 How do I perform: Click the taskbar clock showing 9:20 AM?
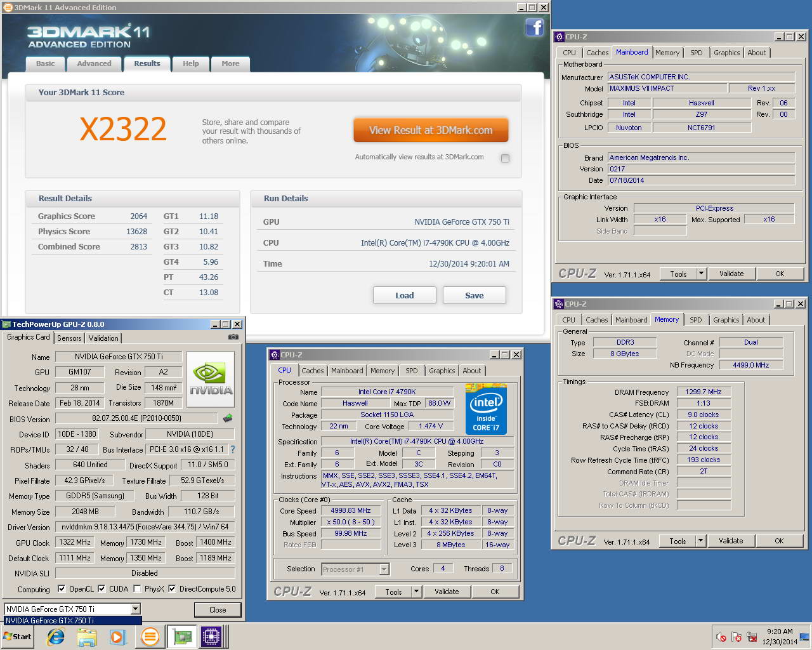click(x=780, y=632)
